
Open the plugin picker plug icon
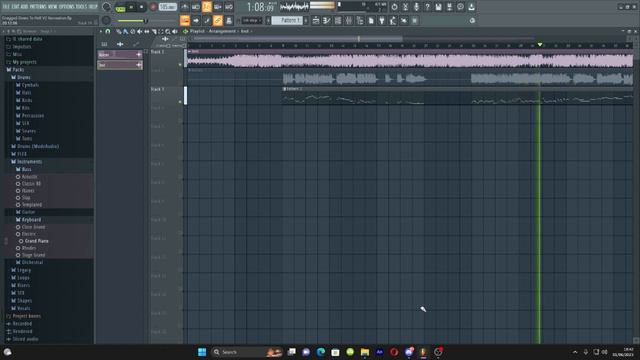point(382,20)
